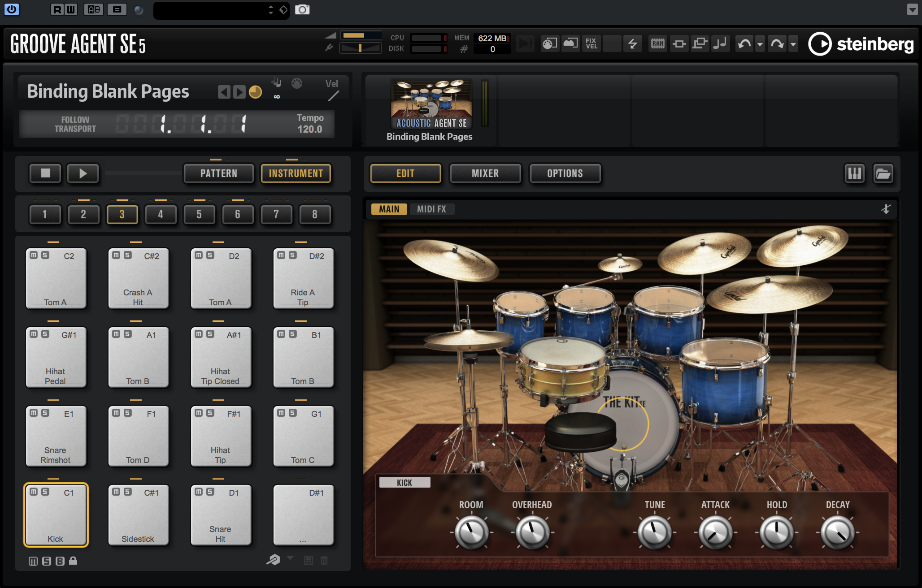Image resolution: width=922 pixels, height=588 pixels.
Task: Select the MIDI FX sub-tab
Action: tap(431, 209)
